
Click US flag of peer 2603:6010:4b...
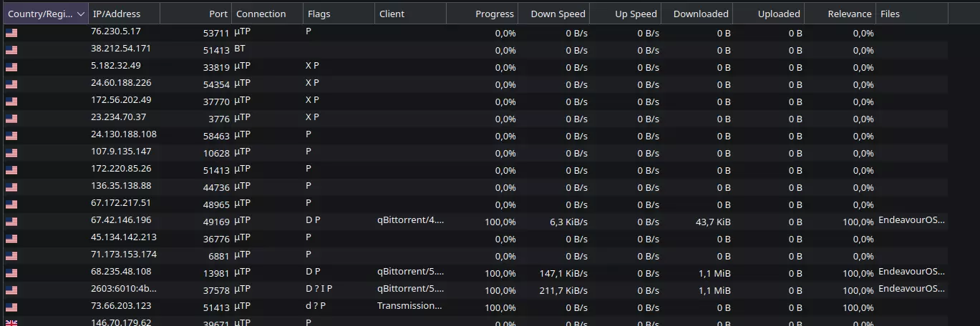point(11,290)
